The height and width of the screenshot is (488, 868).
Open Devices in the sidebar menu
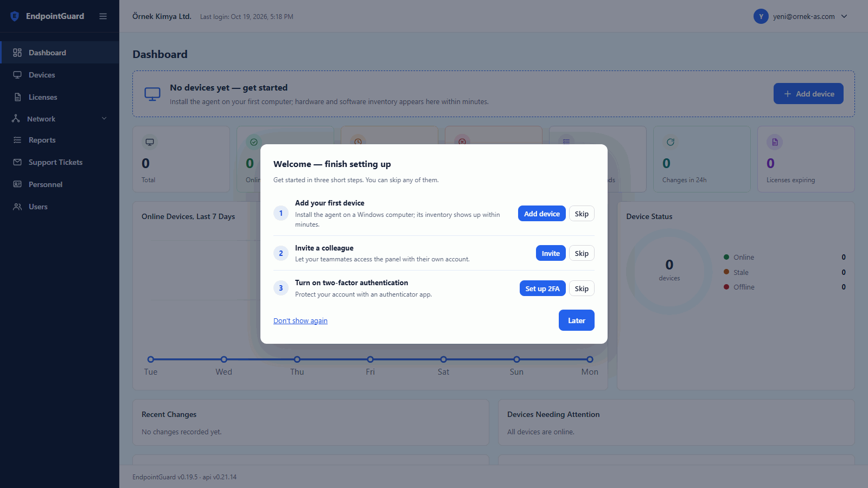click(60, 75)
